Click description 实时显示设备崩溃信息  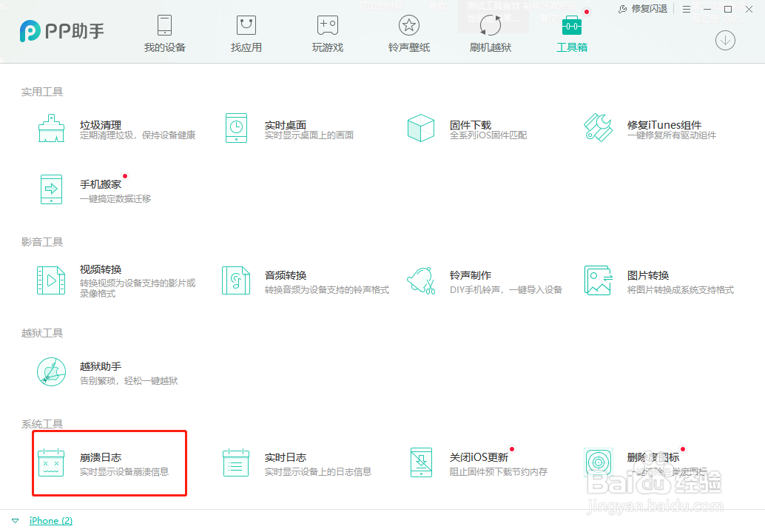(124, 472)
